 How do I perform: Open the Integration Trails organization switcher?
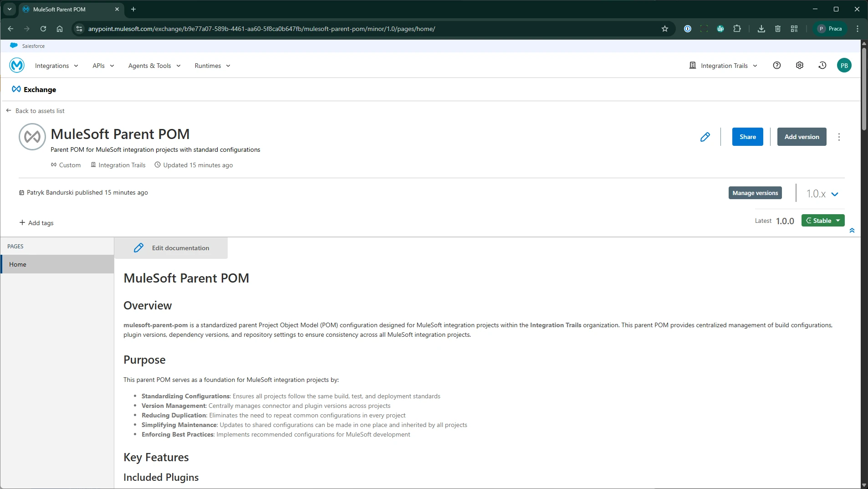[723, 66]
